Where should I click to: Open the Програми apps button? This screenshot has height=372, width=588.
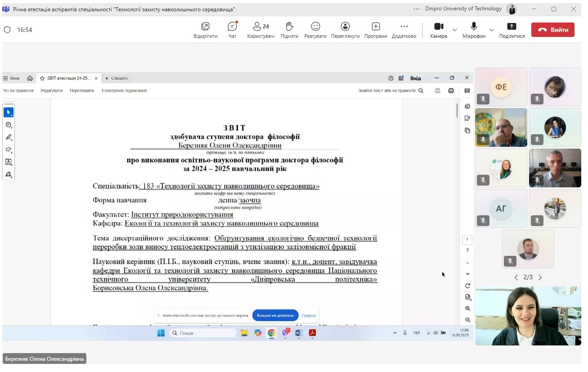pos(376,30)
